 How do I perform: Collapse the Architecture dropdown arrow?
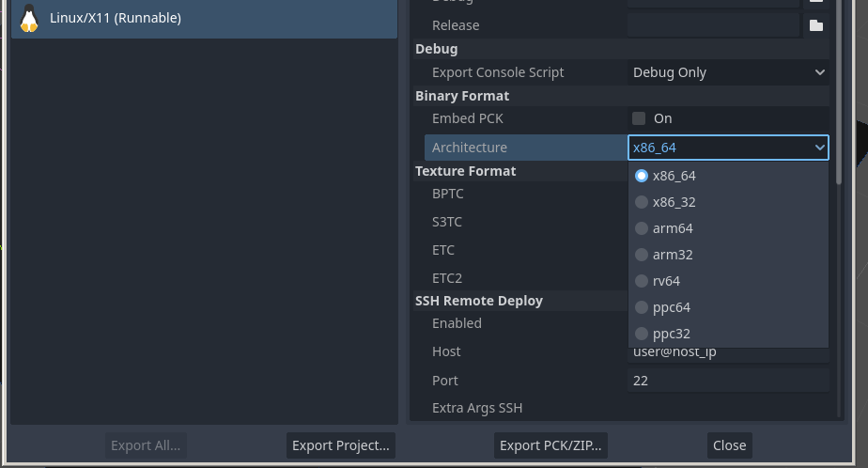tap(818, 148)
